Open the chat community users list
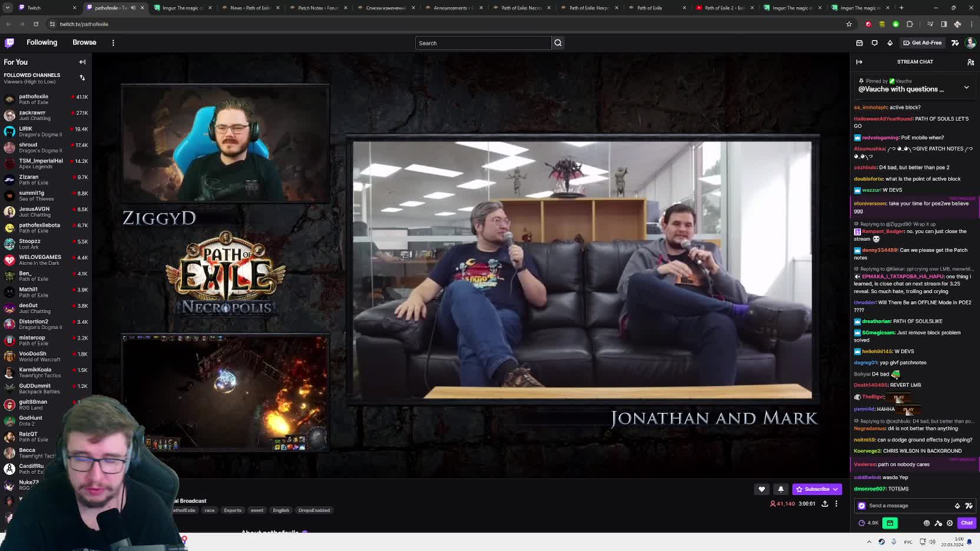 [971, 62]
